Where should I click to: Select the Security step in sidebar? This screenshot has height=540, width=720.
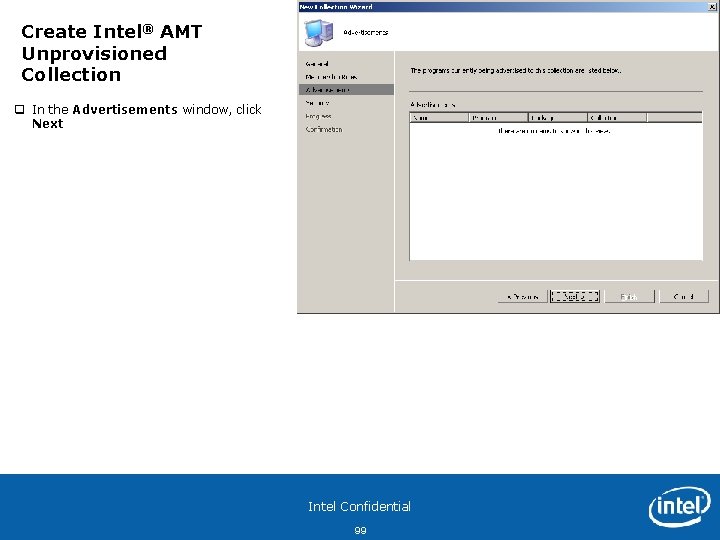coord(317,103)
